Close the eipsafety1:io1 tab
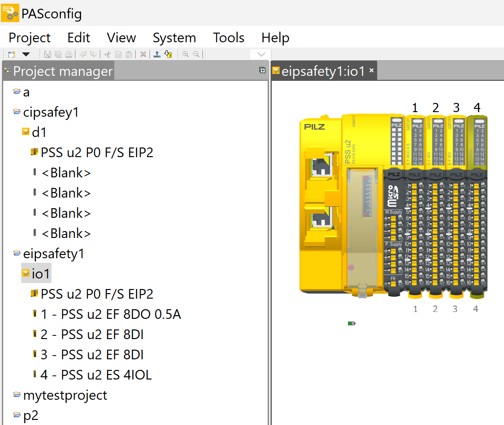 [372, 70]
